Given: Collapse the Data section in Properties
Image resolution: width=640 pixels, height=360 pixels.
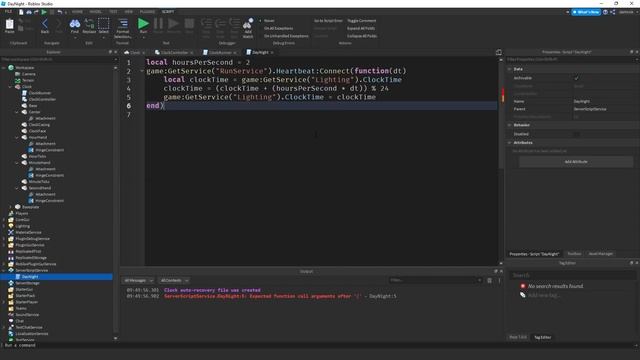Looking at the screenshot, I should point(509,69).
